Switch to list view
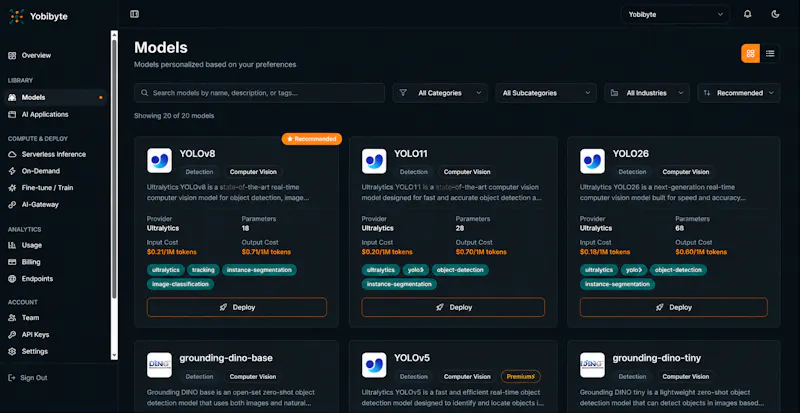The image size is (800, 413). point(770,54)
